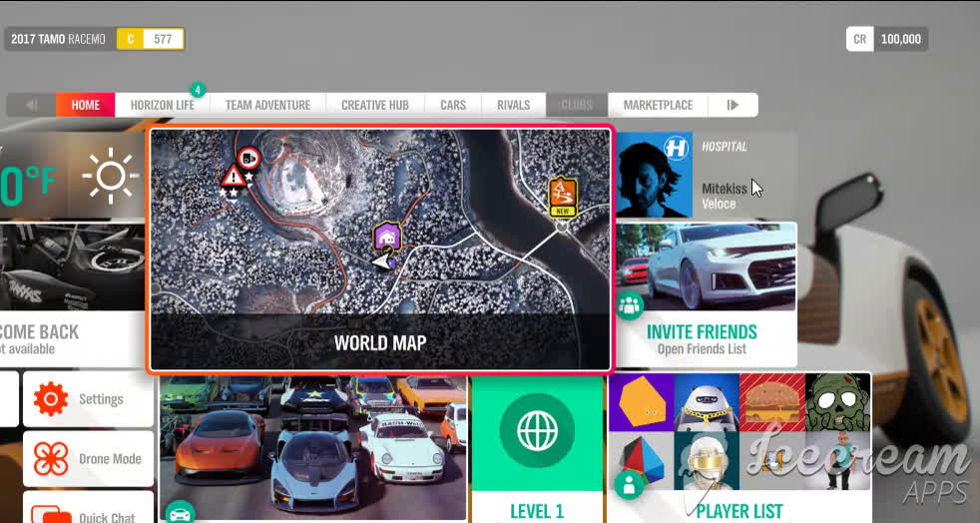Click the Hospital radio H logo
This screenshot has width=980, height=523.
click(677, 149)
